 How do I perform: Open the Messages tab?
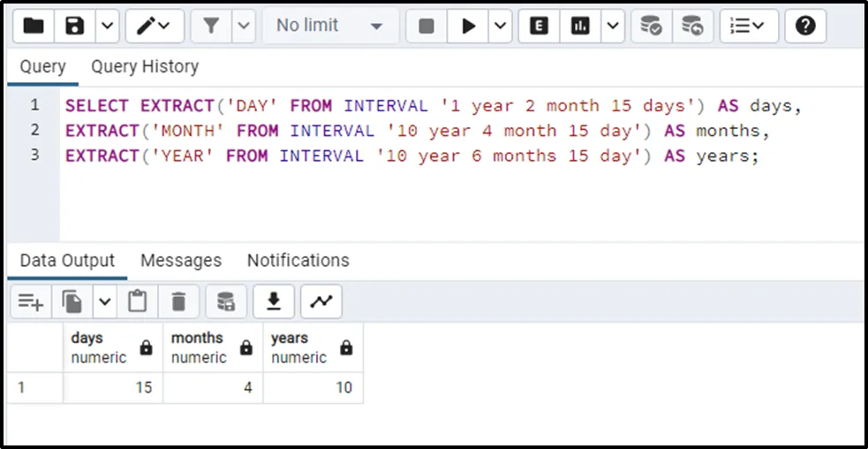pos(181,261)
